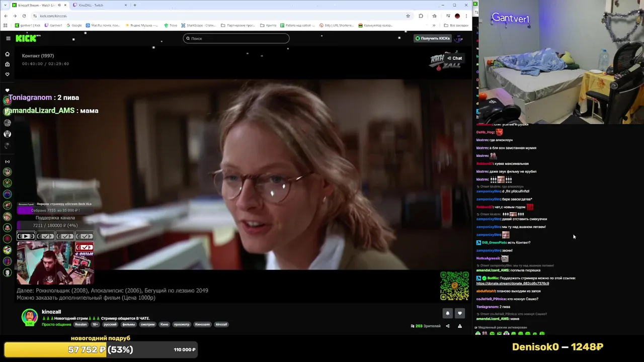
Task: Toggle the notification bell for kinozall
Action: tap(447, 313)
